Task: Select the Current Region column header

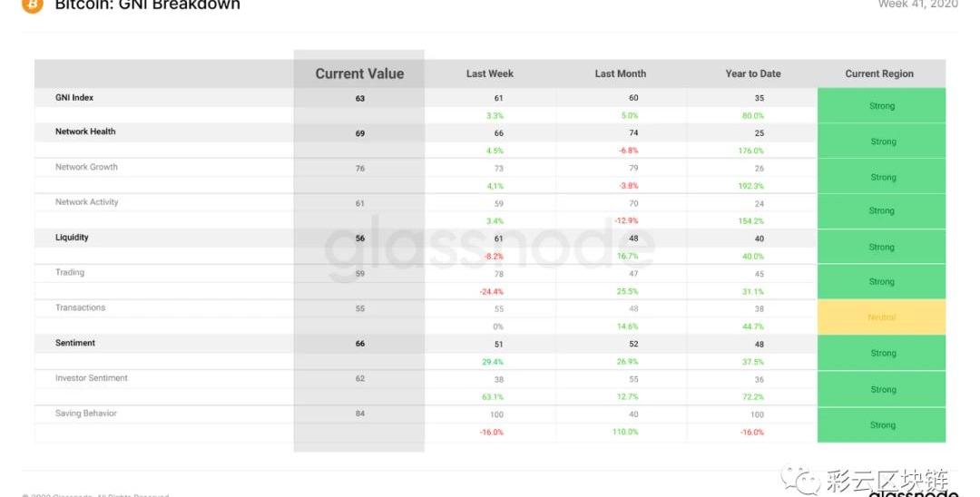Action: [x=878, y=73]
